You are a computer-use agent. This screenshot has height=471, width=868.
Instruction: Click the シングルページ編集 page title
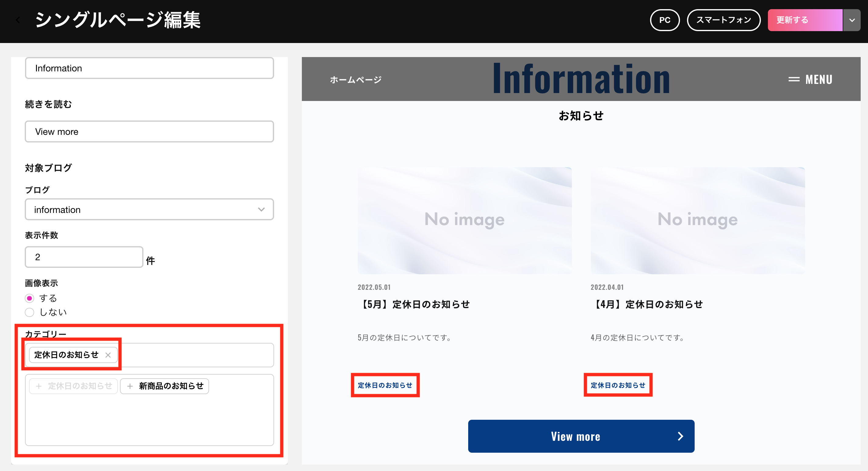pos(118,20)
